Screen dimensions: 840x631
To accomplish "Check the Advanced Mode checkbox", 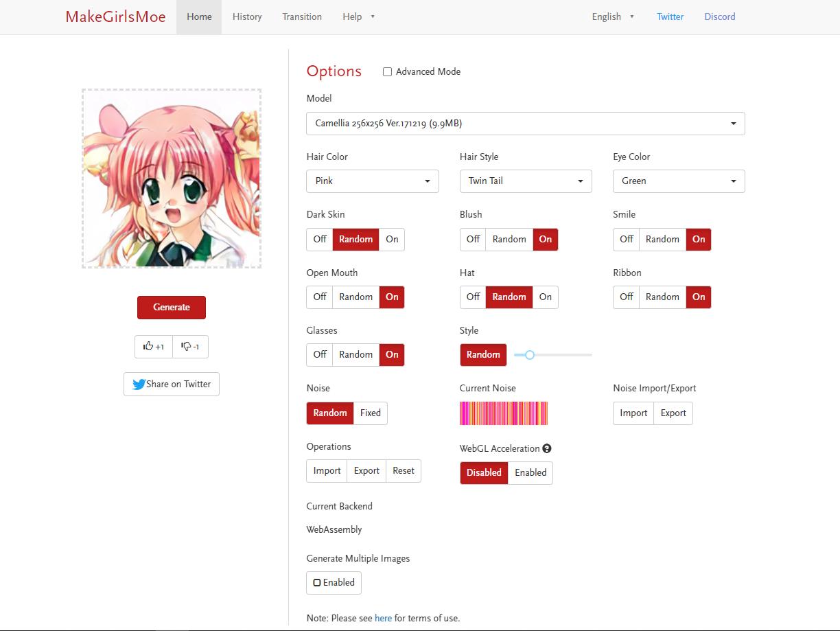I will 387,71.
